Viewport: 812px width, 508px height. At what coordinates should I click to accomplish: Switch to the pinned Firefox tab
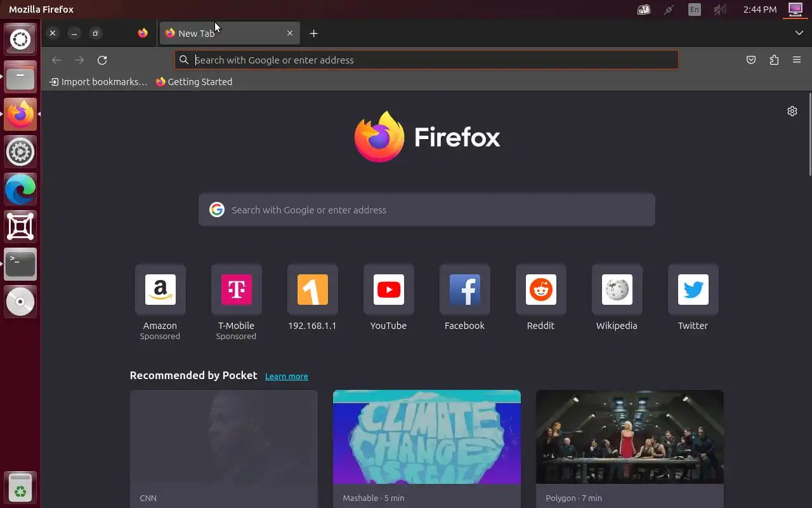tap(143, 33)
